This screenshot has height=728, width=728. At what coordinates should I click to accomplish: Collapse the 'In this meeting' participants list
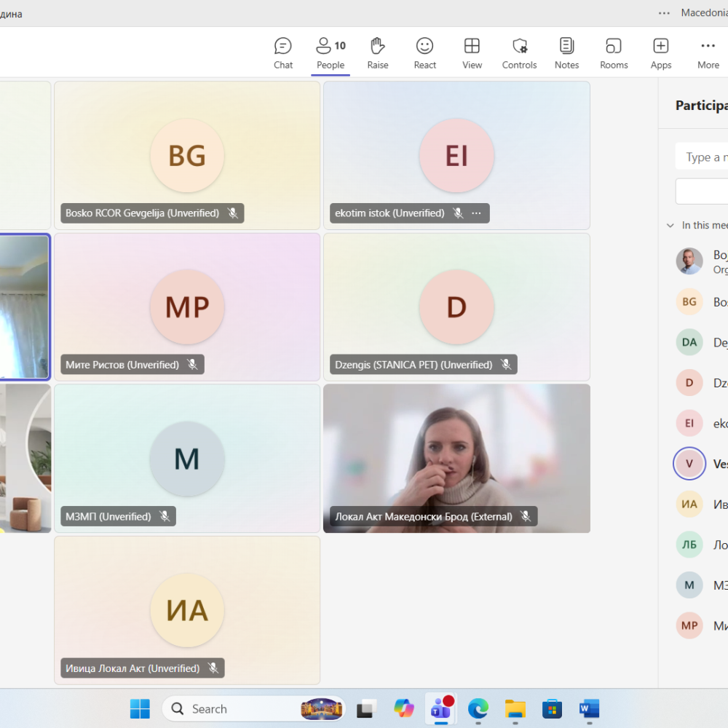coord(670,226)
